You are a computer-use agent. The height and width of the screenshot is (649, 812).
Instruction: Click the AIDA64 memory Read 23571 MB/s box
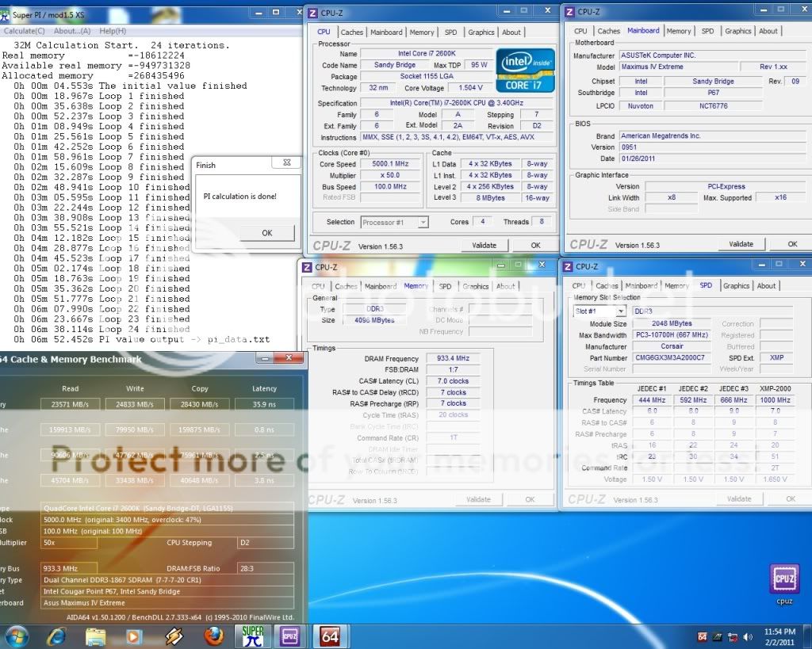70,404
